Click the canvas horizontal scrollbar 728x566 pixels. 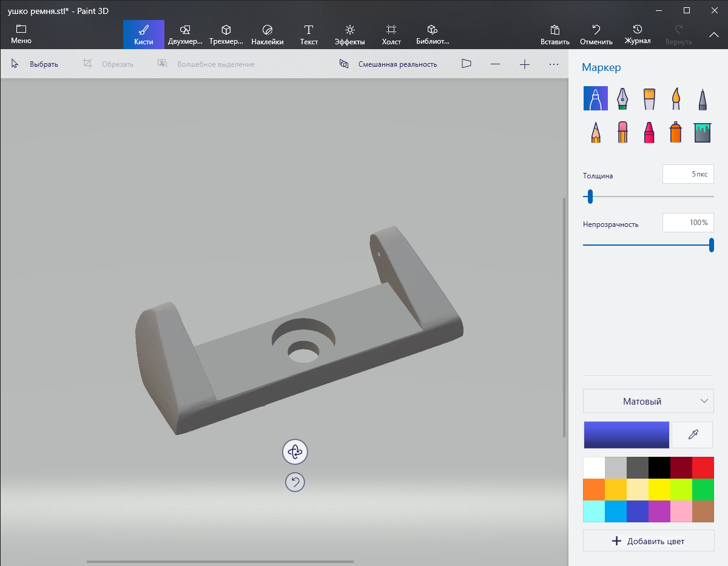click(220, 562)
